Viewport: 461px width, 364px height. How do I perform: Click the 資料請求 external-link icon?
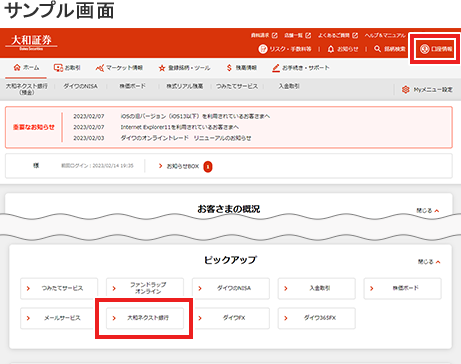point(274,35)
